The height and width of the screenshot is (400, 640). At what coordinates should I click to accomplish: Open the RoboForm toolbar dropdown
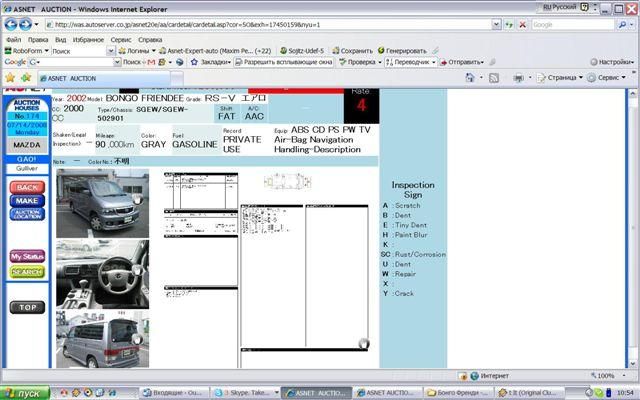pos(27,51)
